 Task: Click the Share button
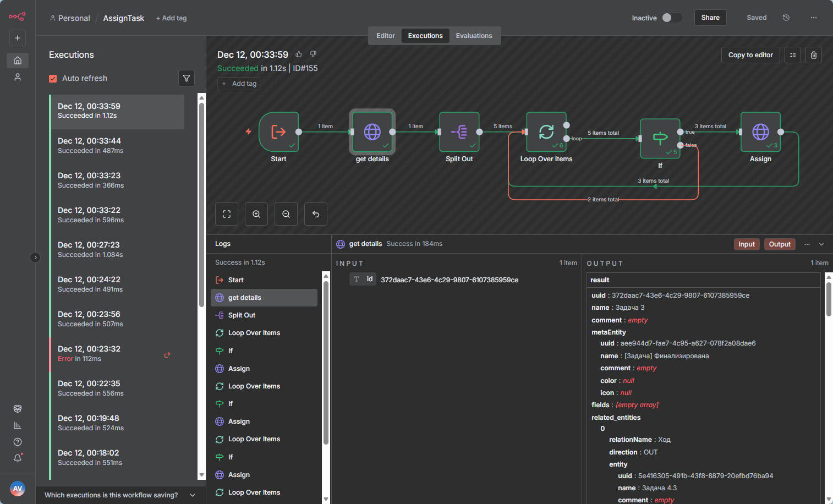point(710,18)
